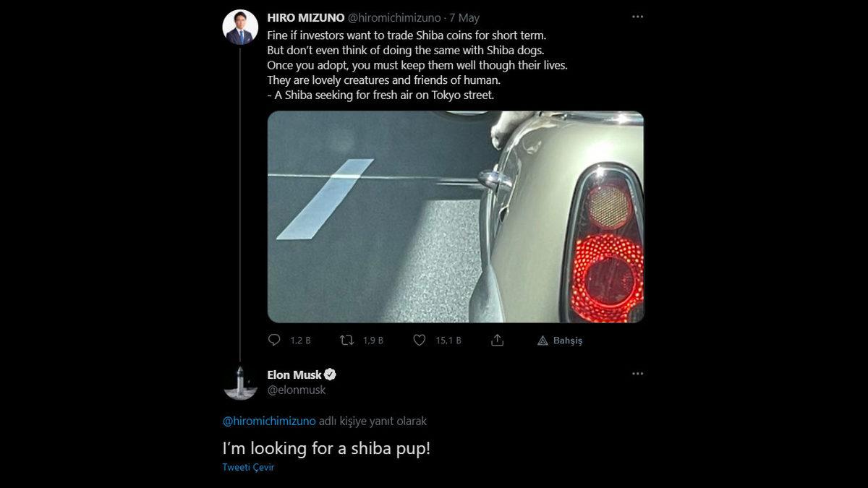This screenshot has width=868, height=488.
Task: Click the retweet icon under the tweet
Action: [x=346, y=340]
